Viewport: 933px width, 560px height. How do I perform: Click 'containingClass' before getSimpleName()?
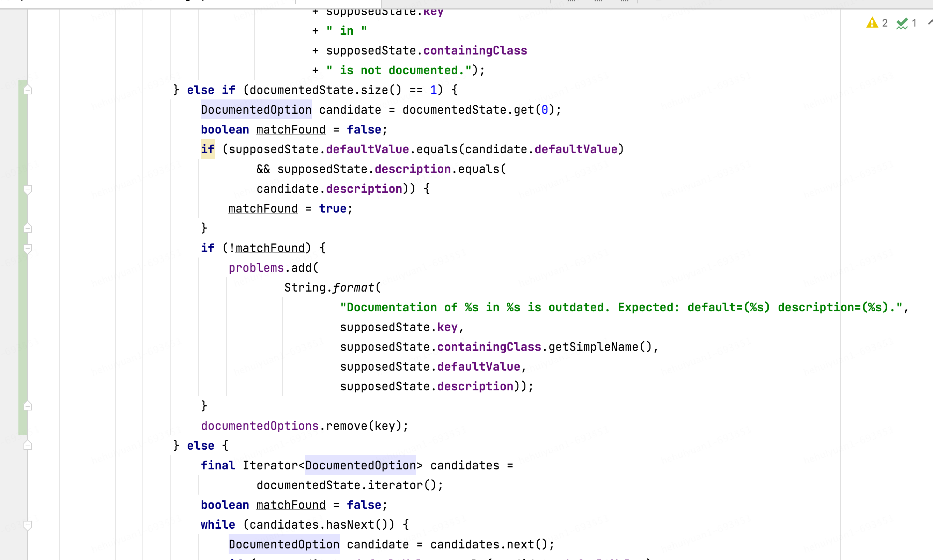(x=489, y=347)
